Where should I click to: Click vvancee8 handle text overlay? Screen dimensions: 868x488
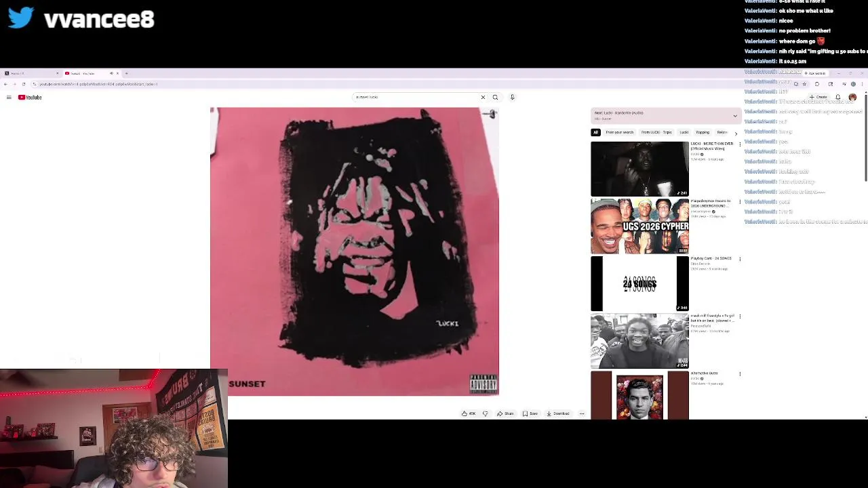click(99, 20)
